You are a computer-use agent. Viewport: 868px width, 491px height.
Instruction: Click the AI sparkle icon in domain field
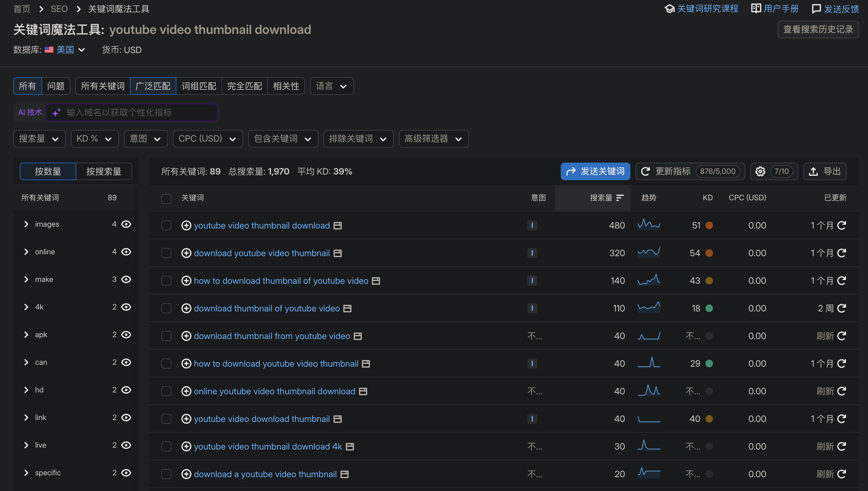(56, 112)
